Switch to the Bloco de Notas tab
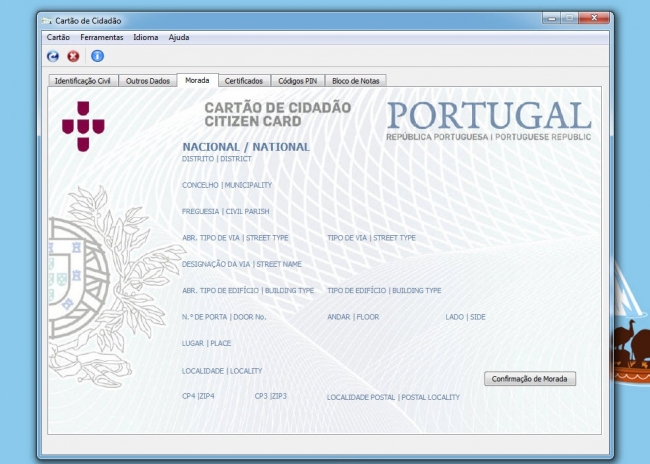This screenshot has width=650, height=464. 356,81
